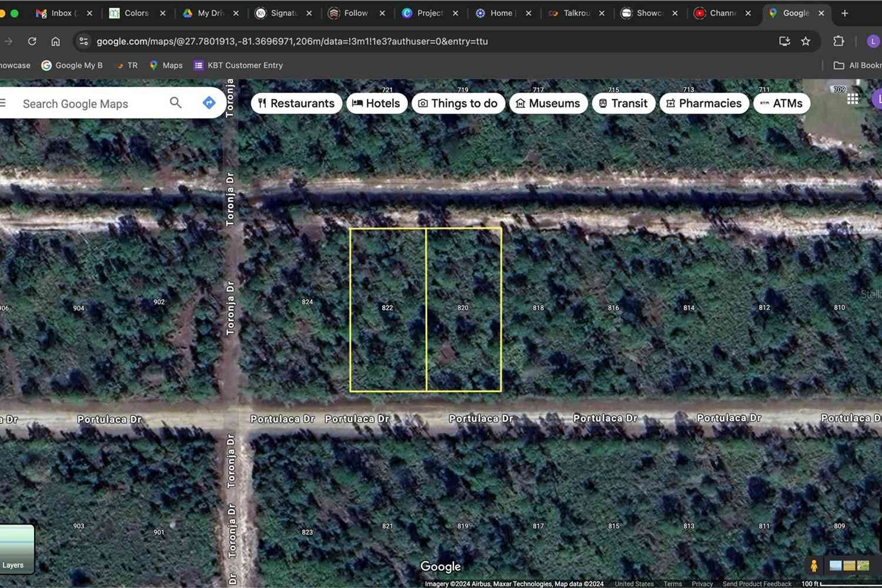882x588 pixels.
Task: Open KBT Customer Entry bookmark
Action: [x=239, y=65]
